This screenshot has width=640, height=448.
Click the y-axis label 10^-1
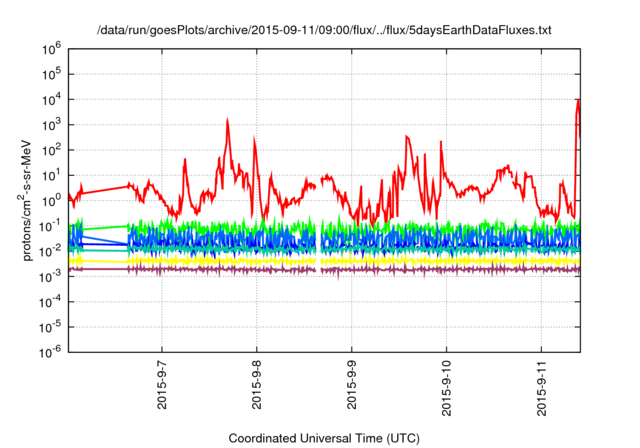pyautogui.click(x=50, y=226)
